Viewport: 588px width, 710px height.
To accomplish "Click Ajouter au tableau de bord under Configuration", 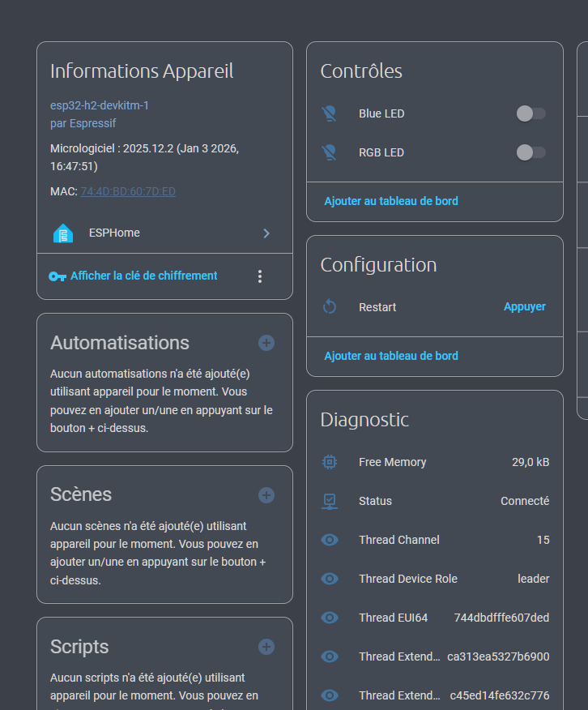I will click(391, 356).
